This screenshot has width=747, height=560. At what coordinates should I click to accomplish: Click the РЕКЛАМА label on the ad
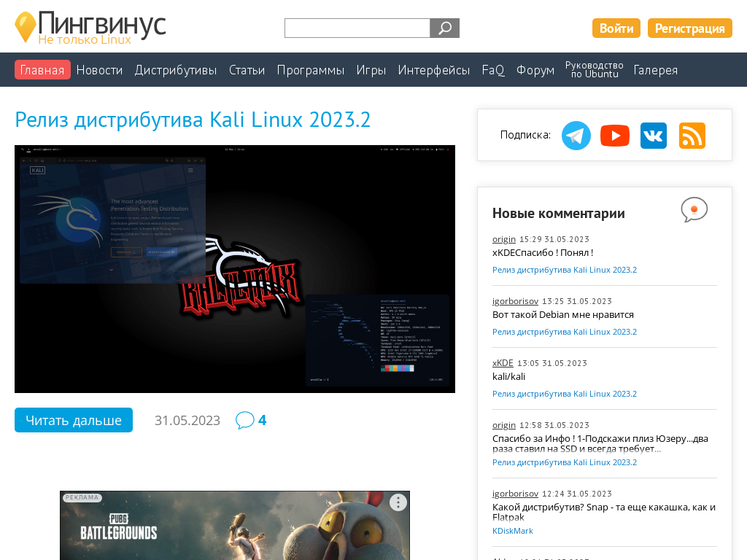[x=82, y=497]
